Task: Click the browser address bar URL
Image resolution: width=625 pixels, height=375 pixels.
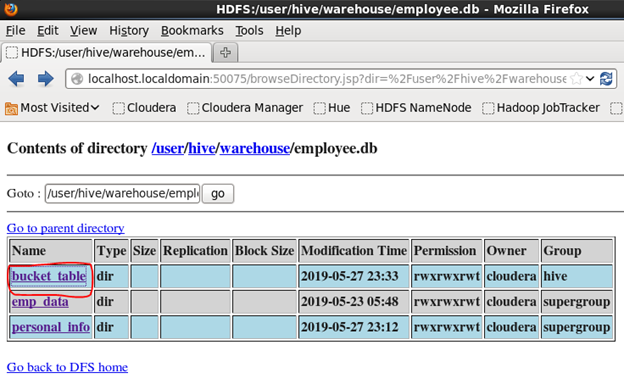Action: pyautogui.click(x=327, y=79)
